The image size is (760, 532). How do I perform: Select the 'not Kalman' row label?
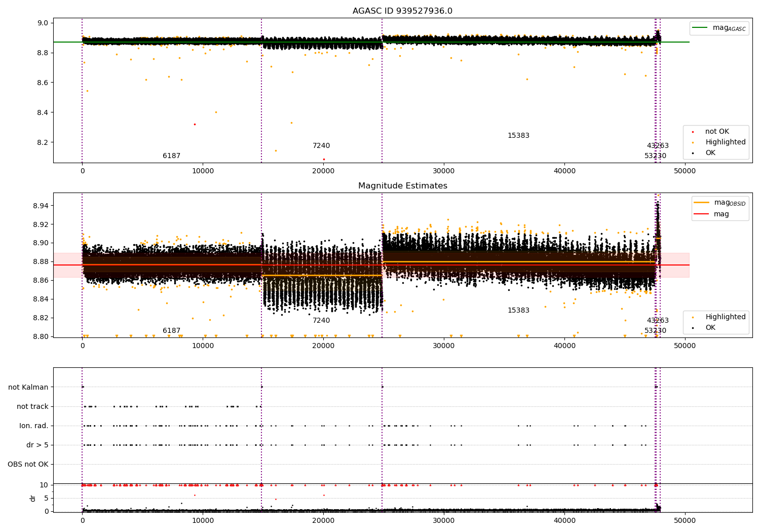28,387
